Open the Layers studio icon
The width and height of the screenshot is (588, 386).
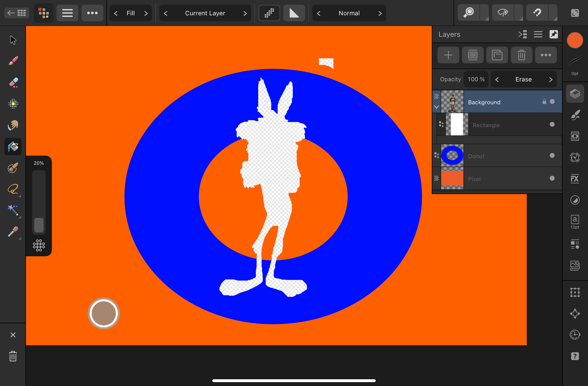point(575,94)
